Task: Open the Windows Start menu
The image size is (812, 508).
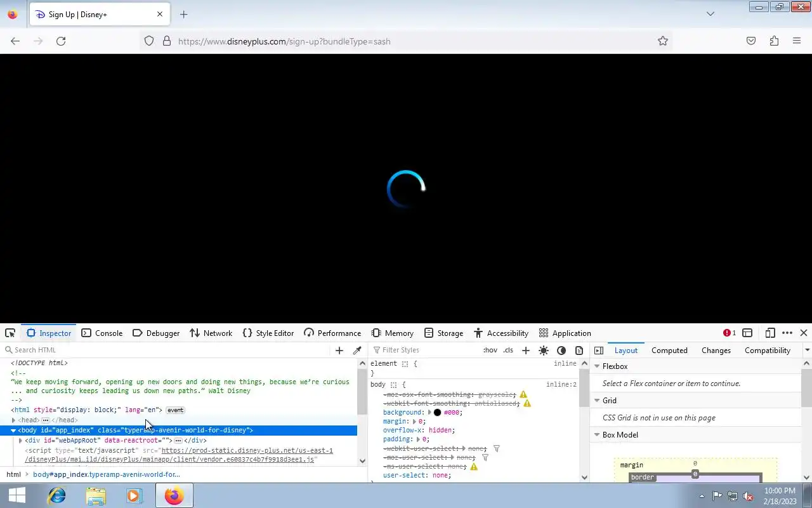Action: [x=17, y=495]
